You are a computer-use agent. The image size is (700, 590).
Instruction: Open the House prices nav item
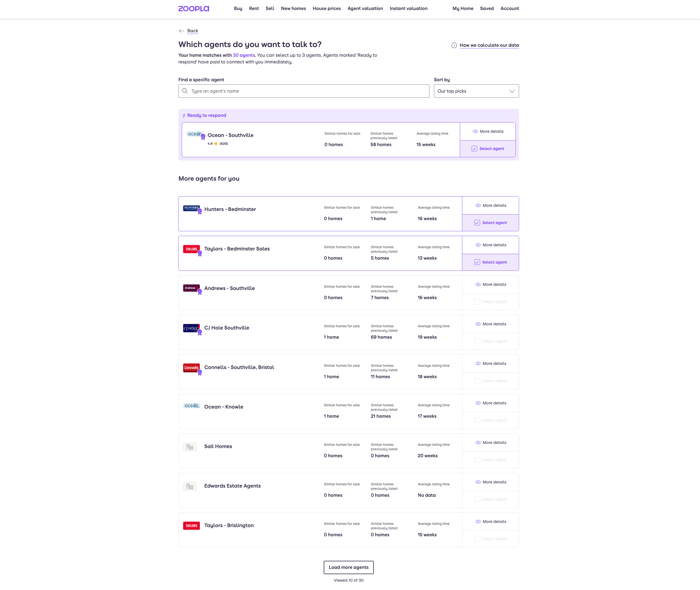tap(326, 9)
